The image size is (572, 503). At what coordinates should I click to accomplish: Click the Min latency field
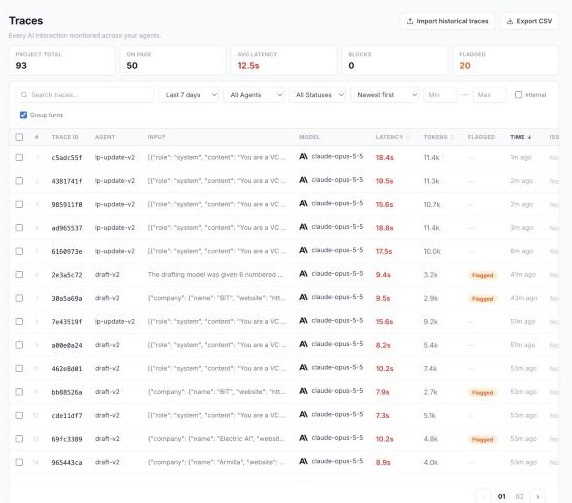(440, 95)
